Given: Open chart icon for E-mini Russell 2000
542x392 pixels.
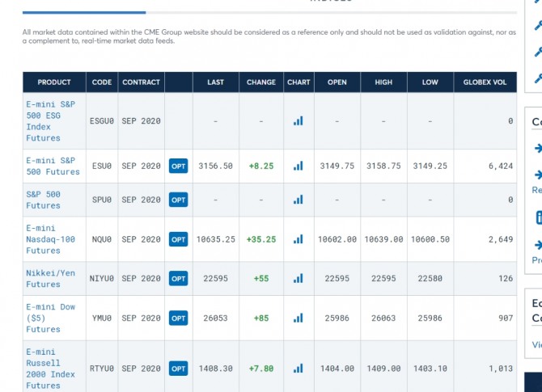Looking at the screenshot, I should click(x=299, y=369).
